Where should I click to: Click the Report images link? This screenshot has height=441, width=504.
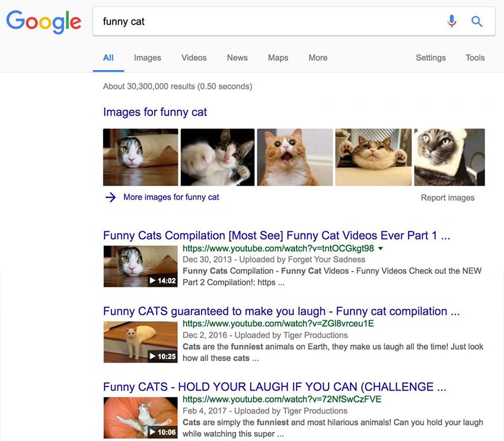pos(448,197)
